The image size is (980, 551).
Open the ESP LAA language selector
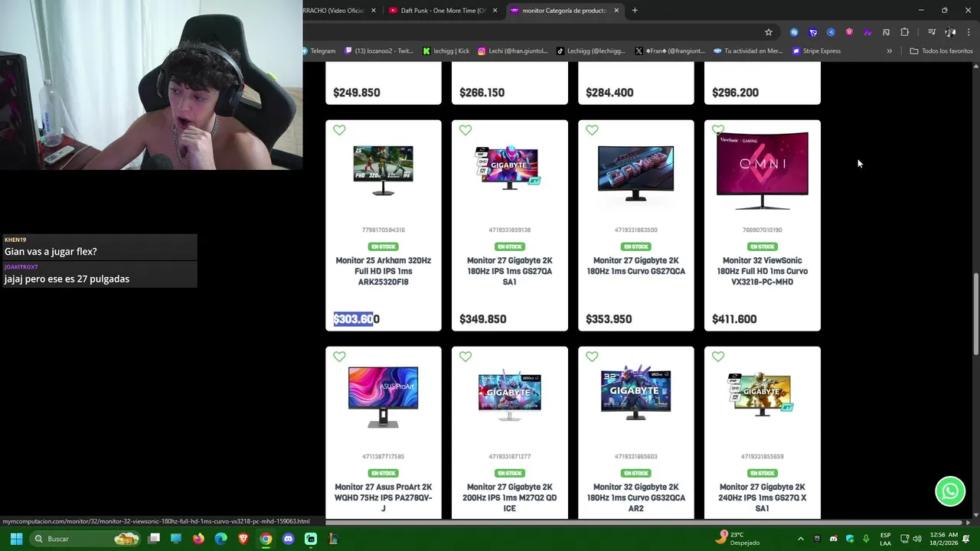point(885,539)
